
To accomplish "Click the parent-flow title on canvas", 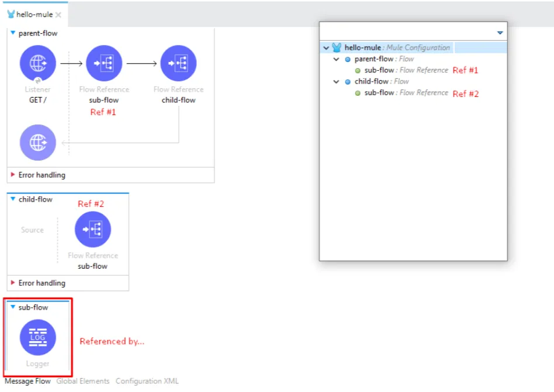I will (38, 33).
